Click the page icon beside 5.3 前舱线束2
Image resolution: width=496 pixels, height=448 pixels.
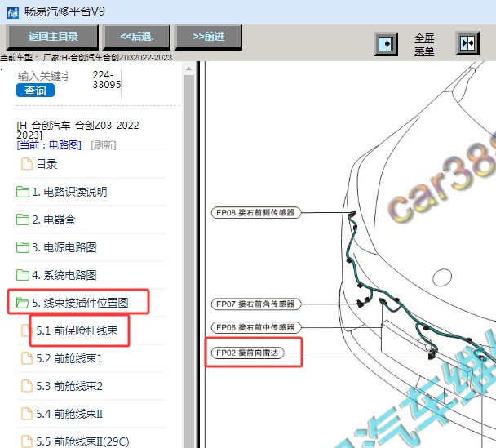(x=27, y=386)
